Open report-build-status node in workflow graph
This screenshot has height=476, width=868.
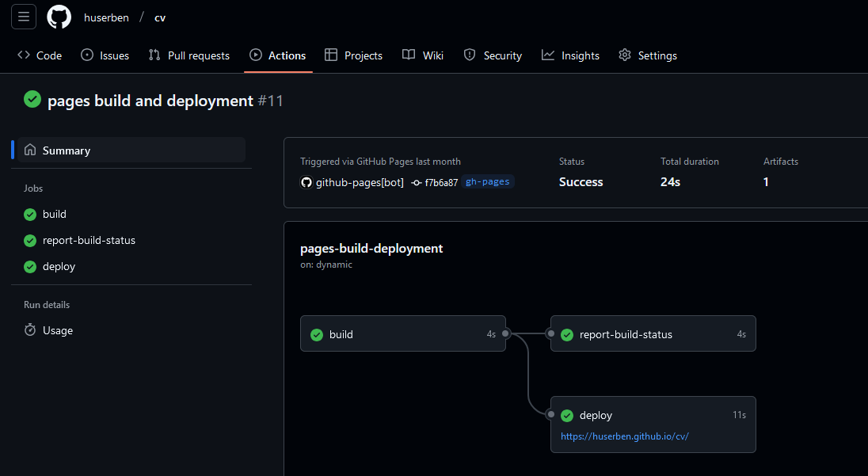coord(653,333)
